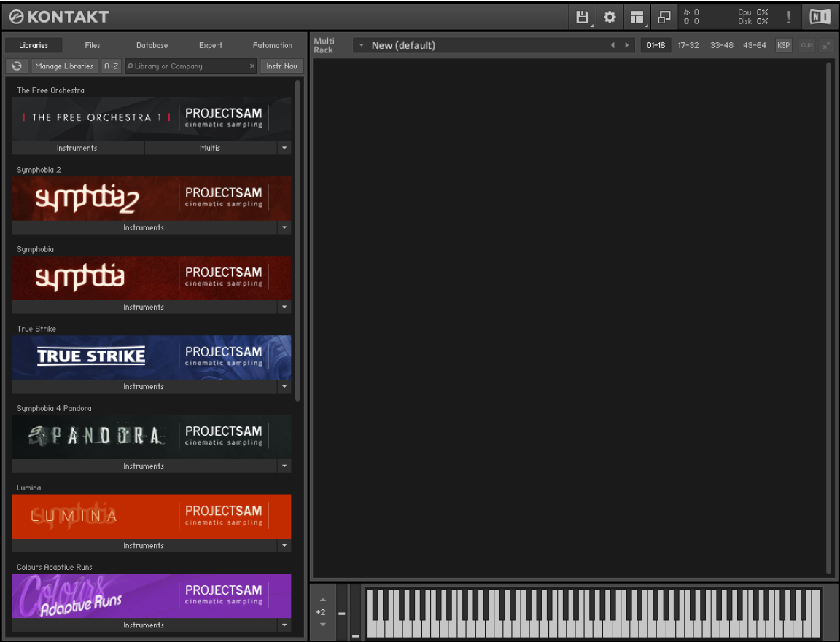
Task: Toggle A-Z library sorting
Action: click(111, 66)
